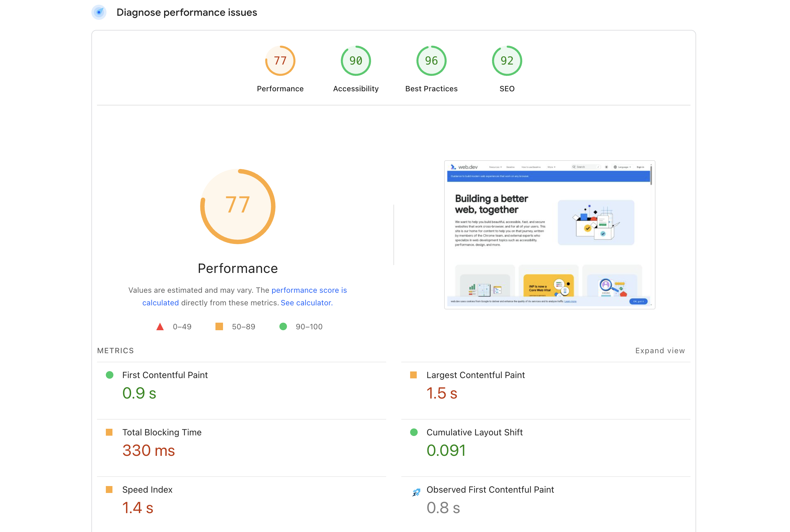790x532 pixels.
Task: Select the Cumulative Layout Shift metric
Action: coord(474,432)
